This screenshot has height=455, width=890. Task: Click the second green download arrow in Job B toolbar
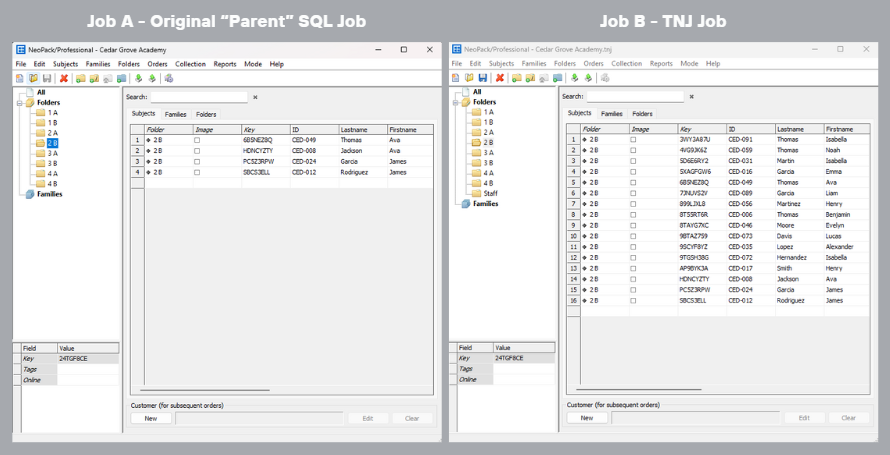pyautogui.click(x=588, y=78)
